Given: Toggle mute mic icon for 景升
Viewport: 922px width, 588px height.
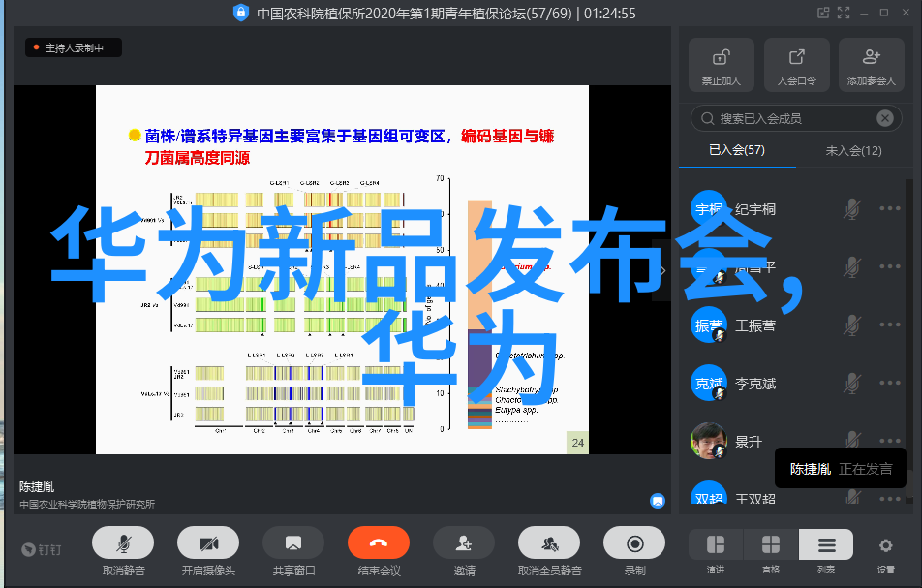Looking at the screenshot, I should (x=852, y=441).
